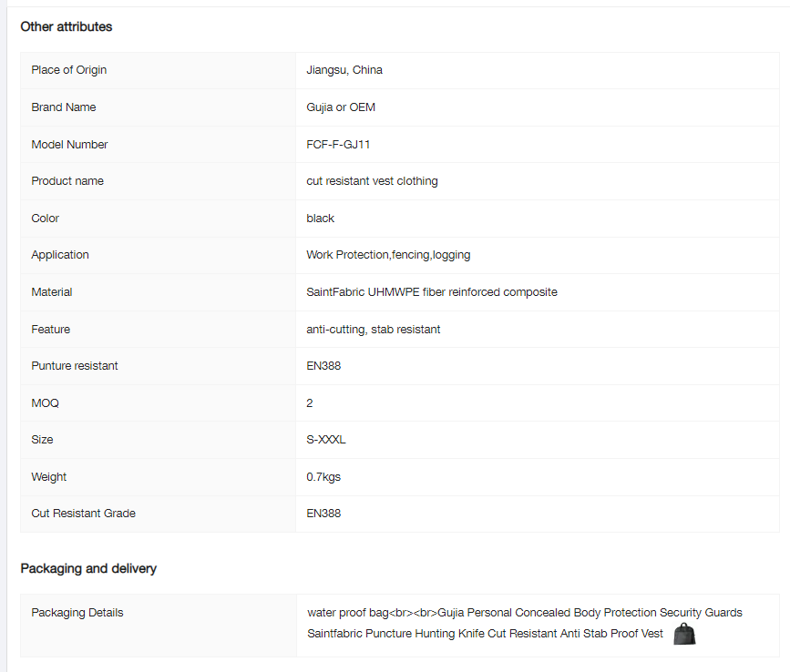Click the "Gujia or OEM" brand value
The image size is (790, 672).
click(x=341, y=107)
